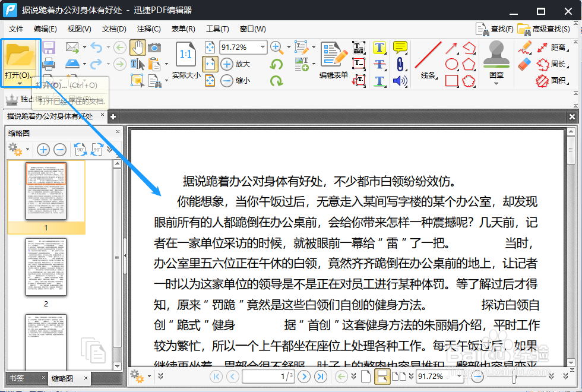Select the Hand pan tool
Screen dimensions: 582x392
137,49
